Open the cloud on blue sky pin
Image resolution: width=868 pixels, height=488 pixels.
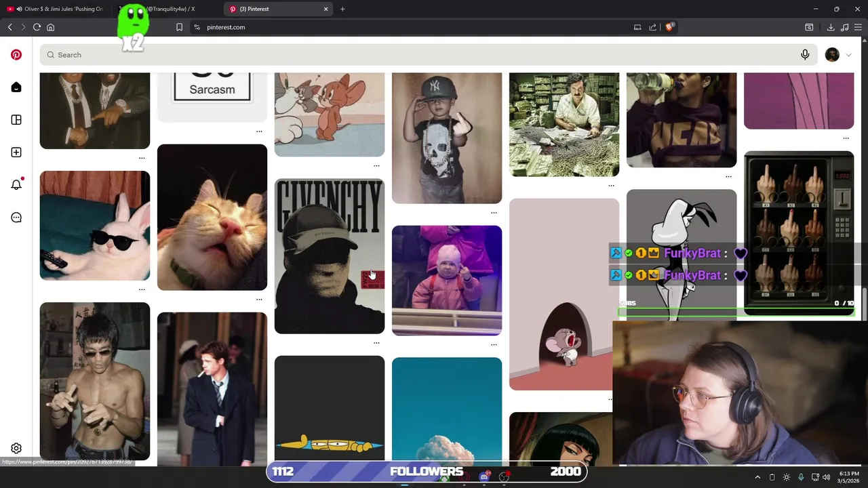pyautogui.click(x=447, y=411)
